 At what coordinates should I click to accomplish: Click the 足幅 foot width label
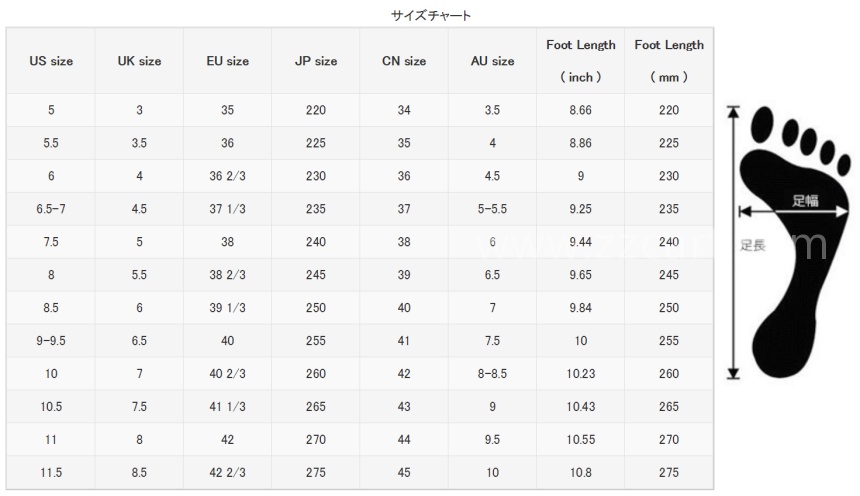click(x=805, y=201)
